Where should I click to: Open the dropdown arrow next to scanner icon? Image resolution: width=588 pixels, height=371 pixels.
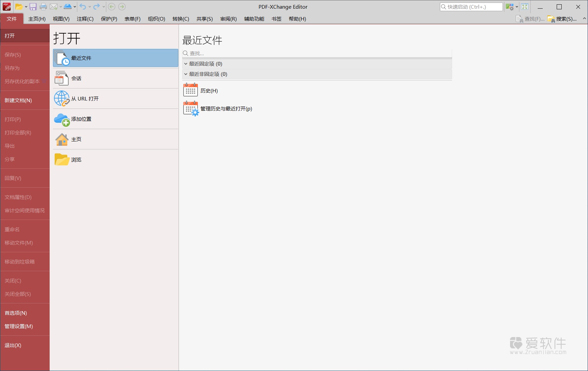[75, 7]
